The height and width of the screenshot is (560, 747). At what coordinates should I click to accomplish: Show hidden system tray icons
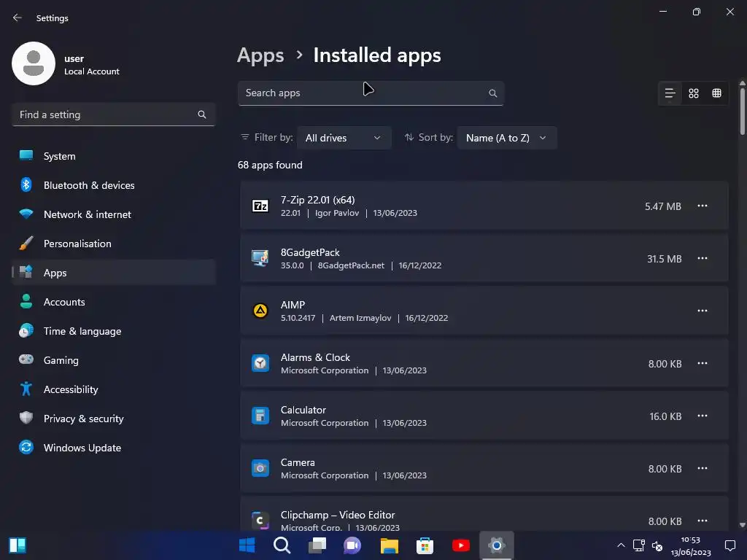coord(621,545)
